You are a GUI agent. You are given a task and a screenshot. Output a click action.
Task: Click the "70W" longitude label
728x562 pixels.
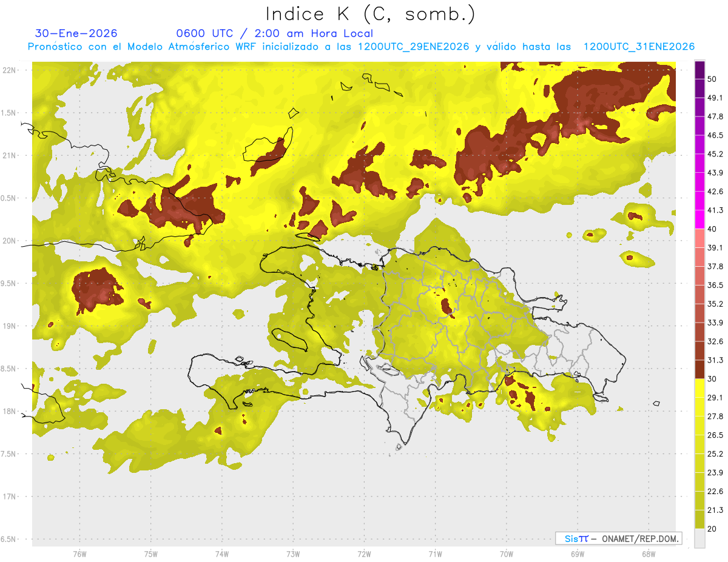point(507,554)
